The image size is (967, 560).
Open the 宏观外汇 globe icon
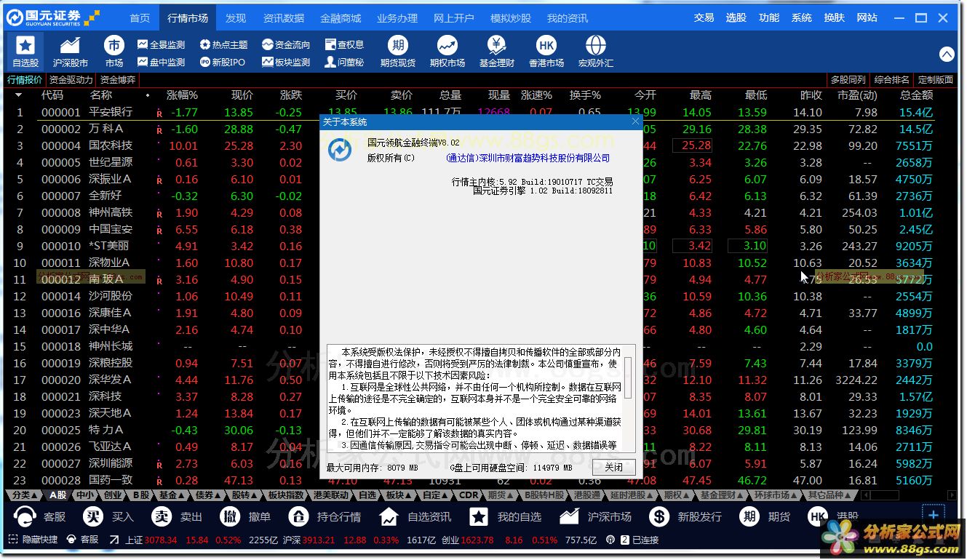(596, 52)
